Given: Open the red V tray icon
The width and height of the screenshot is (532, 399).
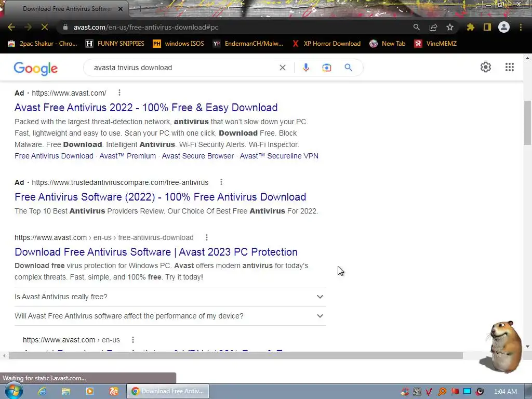Looking at the screenshot, I should (x=429, y=391).
